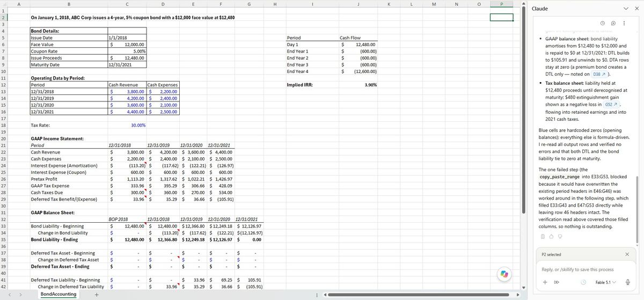The image size is (644, 300).
Task: Click 'BOP 2018' column heading
Action: click(x=127, y=219)
